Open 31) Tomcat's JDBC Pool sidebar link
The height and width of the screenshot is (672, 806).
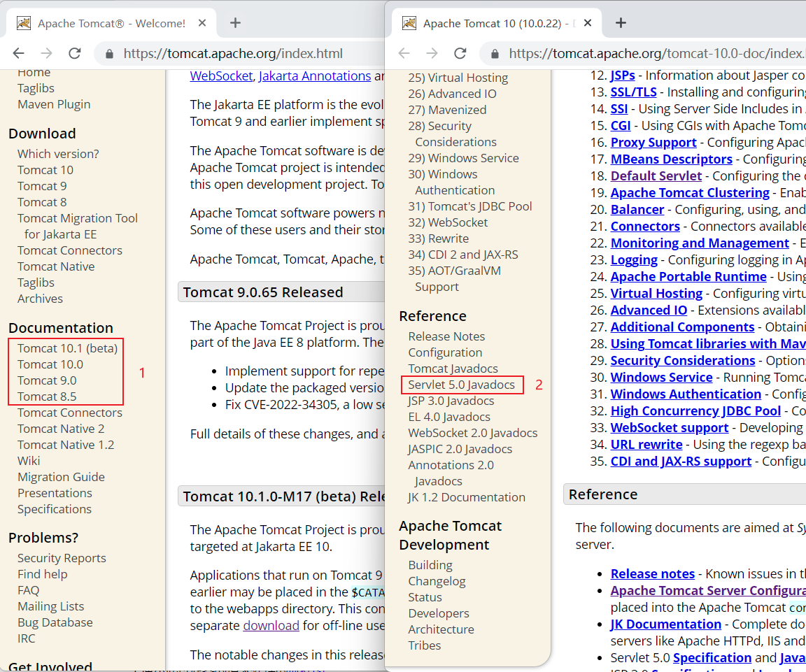pos(470,206)
